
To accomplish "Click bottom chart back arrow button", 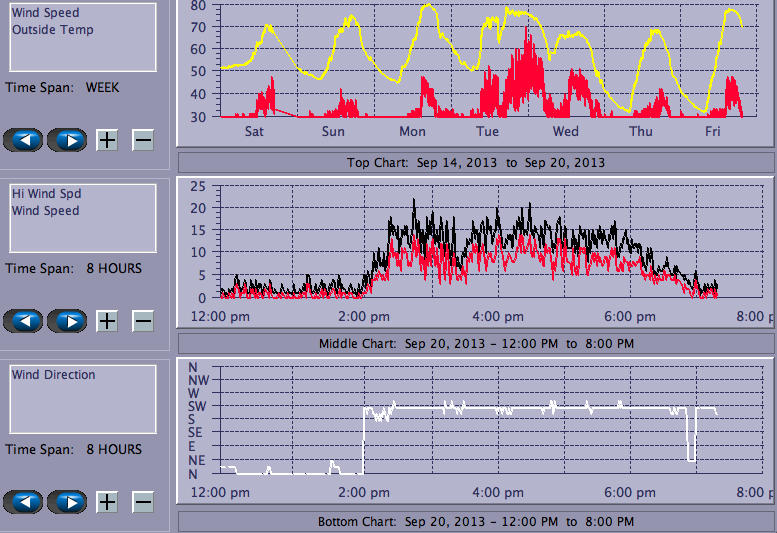I will [x=24, y=502].
